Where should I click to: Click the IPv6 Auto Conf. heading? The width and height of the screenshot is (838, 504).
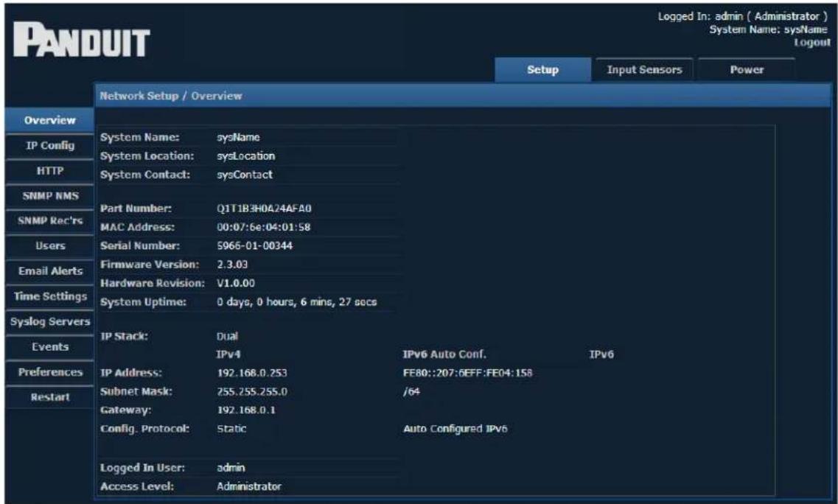click(x=444, y=354)
